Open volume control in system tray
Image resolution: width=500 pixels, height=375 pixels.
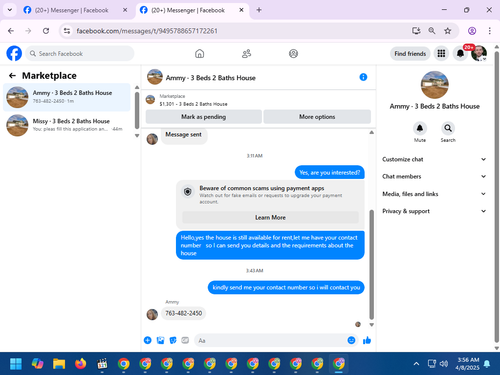coord(444,364)
